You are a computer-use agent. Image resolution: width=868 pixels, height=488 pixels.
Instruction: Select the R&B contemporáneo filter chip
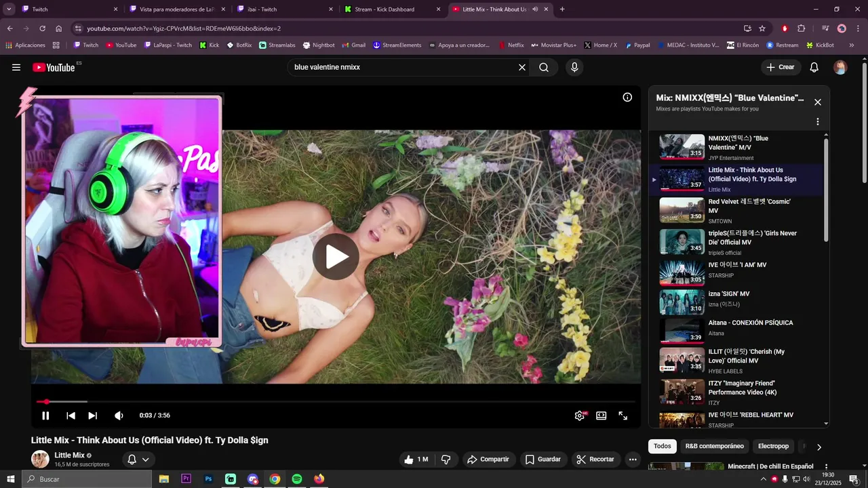point(715,446)
